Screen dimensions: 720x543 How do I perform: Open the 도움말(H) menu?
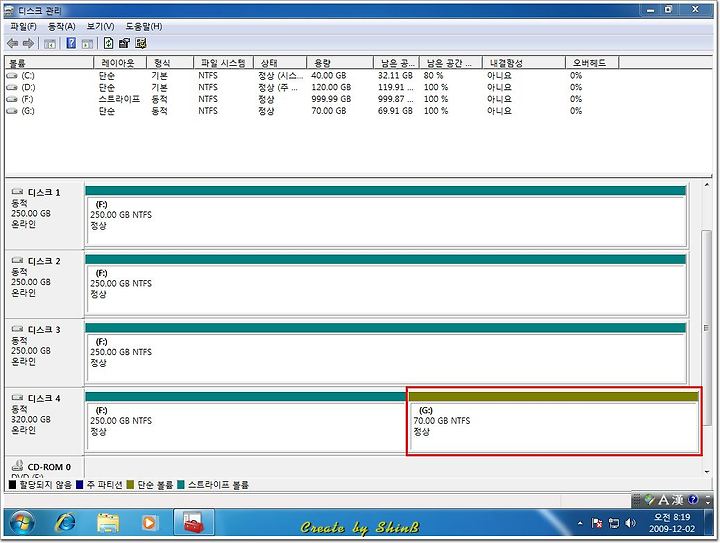point(144,27)
